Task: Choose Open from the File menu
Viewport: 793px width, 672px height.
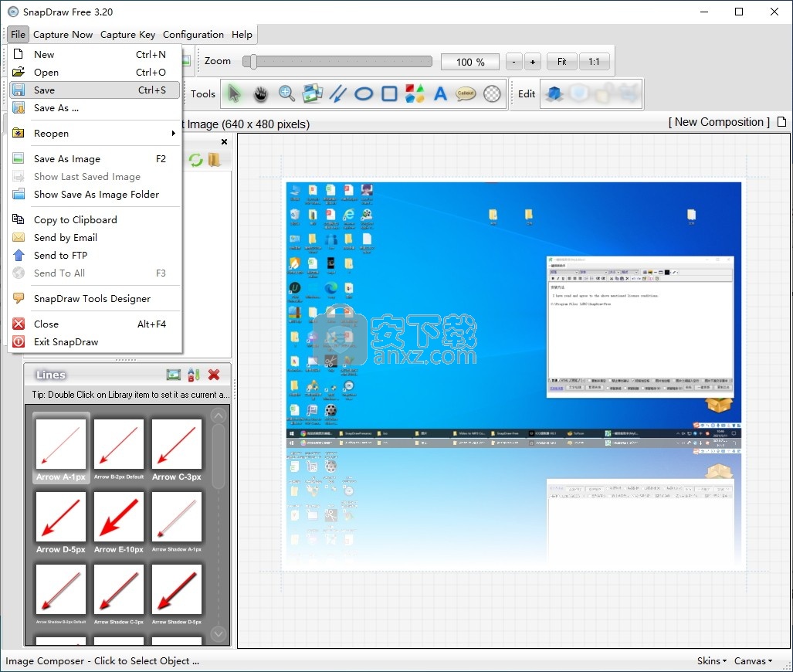Action: tap(94, 72)
